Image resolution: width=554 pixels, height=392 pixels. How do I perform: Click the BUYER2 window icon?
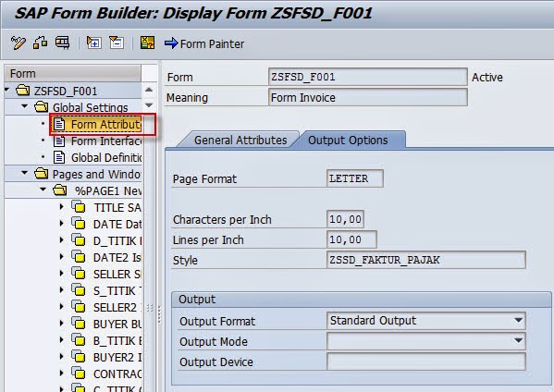tap(79, 356)
